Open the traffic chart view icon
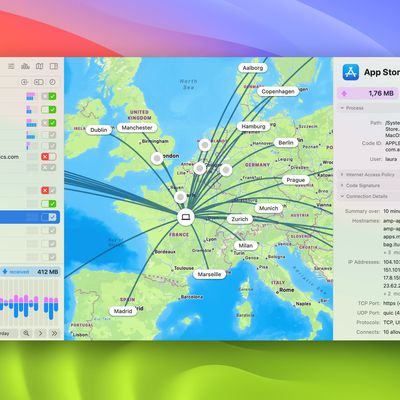400x400 pixels. pyautogui.click(x=25, y=66)
